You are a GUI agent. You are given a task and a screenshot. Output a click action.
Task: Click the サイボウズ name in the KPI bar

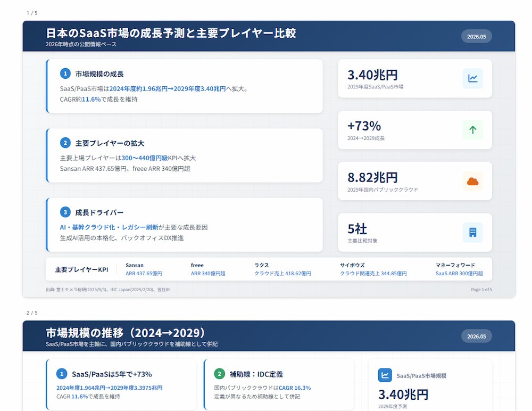point(352,265)
